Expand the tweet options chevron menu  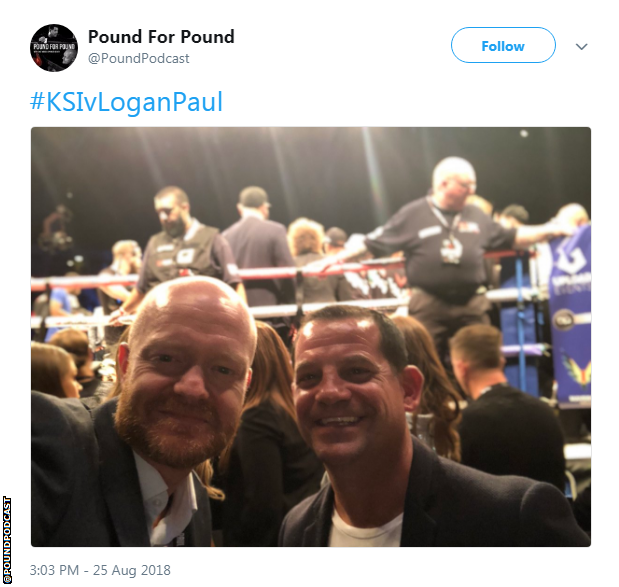(581, 47)
